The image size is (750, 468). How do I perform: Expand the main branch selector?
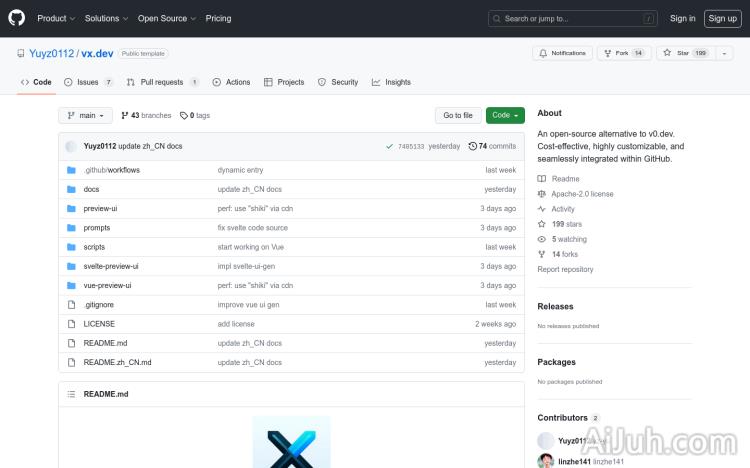85,115
